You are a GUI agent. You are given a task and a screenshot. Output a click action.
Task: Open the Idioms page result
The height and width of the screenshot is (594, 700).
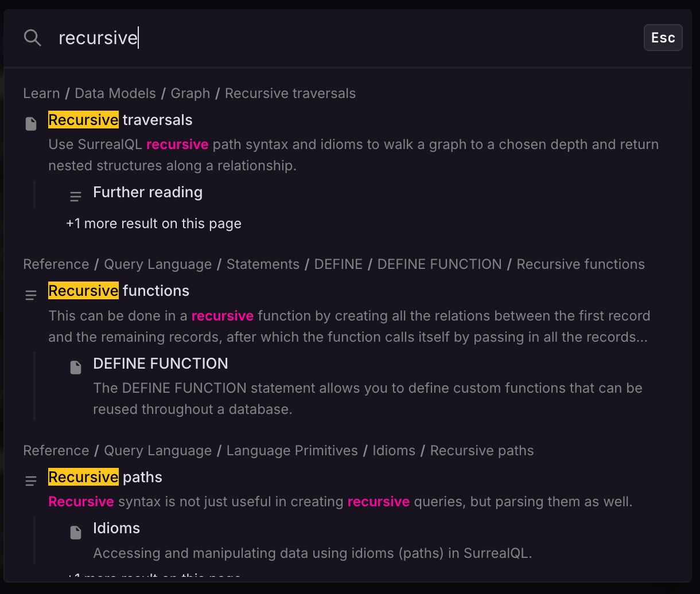click(x=116, y=528)
